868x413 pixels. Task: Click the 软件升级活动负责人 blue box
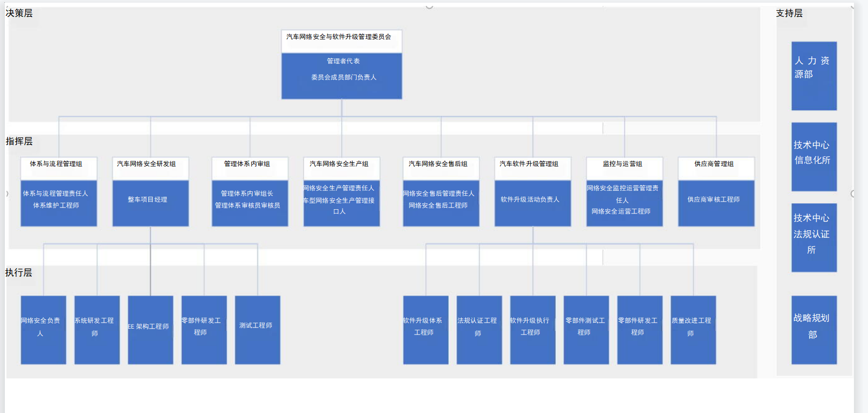point(532,203)
